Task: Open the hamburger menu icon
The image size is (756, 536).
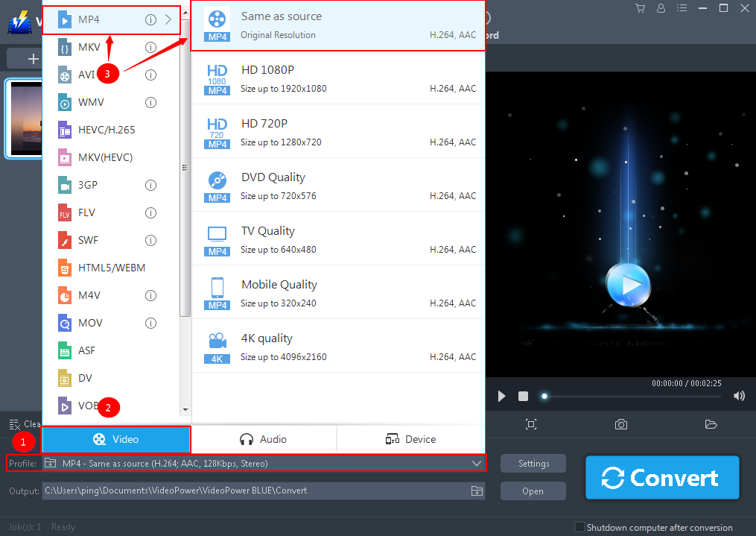Action: (x=682, y=8)
